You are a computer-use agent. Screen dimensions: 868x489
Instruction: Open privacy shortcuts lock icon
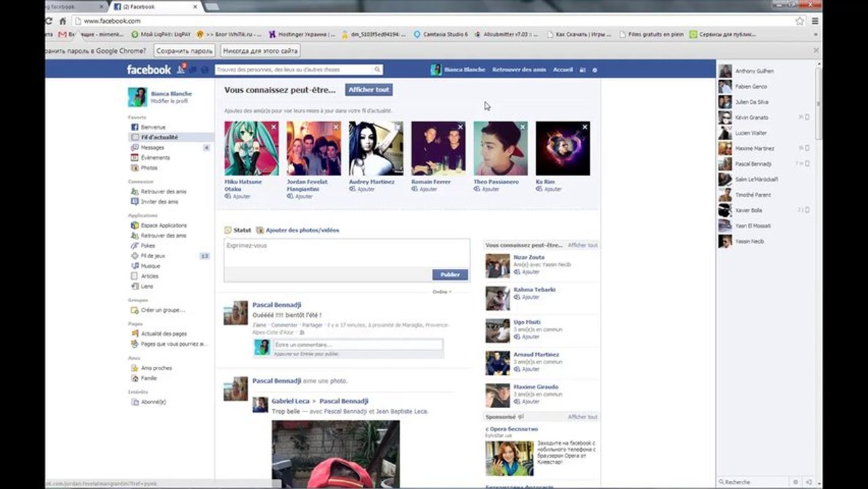point(583,69)
